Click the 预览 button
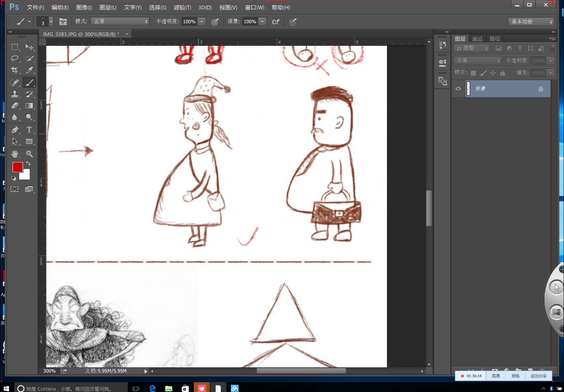 tap(515, 376)
